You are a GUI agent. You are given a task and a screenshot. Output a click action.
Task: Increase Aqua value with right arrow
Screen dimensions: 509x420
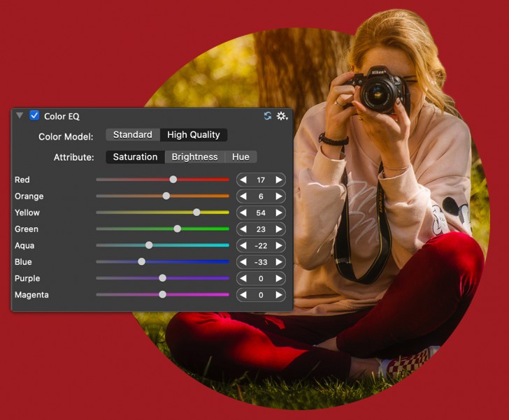(x=279, y=246)
